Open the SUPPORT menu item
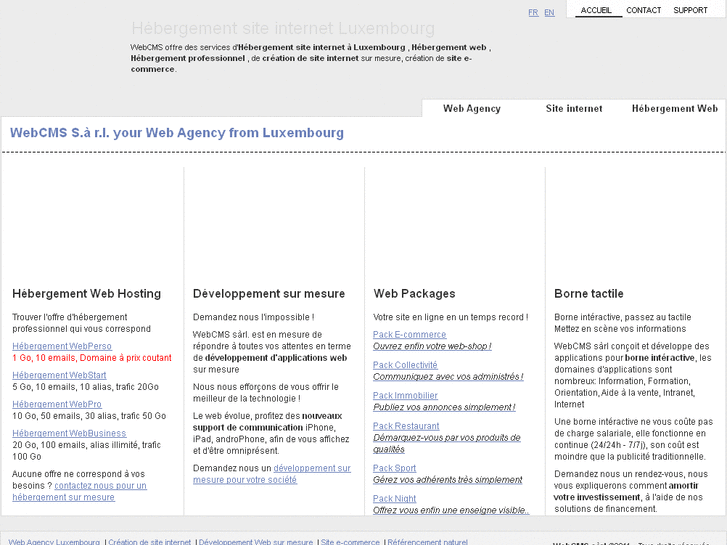Screen dimensions: 727x545 coord(690,10)
